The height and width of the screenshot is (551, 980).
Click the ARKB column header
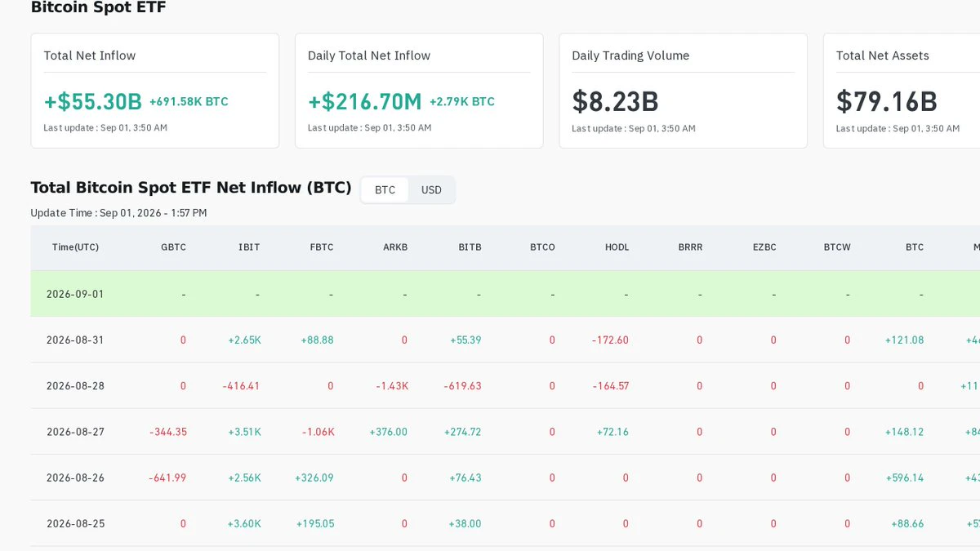coord(395,247)
